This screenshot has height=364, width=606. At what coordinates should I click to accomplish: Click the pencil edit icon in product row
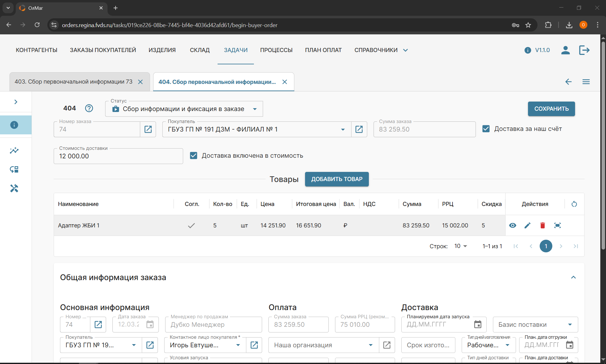(527, 225)
